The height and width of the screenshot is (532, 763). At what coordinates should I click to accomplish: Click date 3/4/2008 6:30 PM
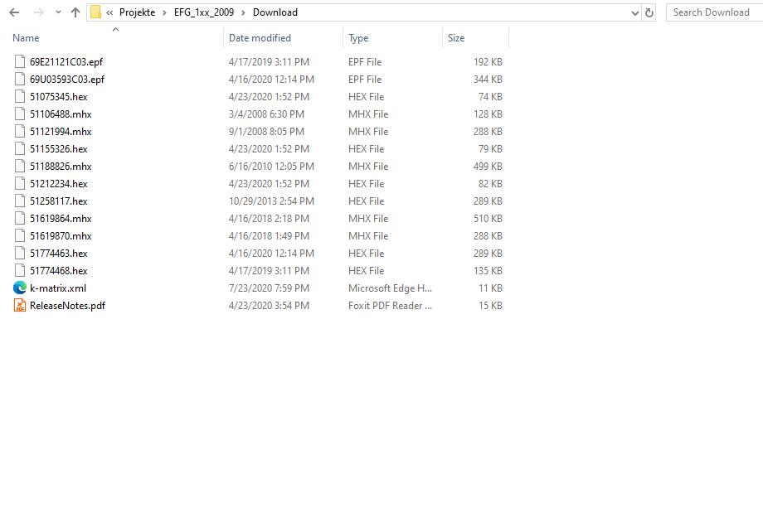tap(266, 114)
